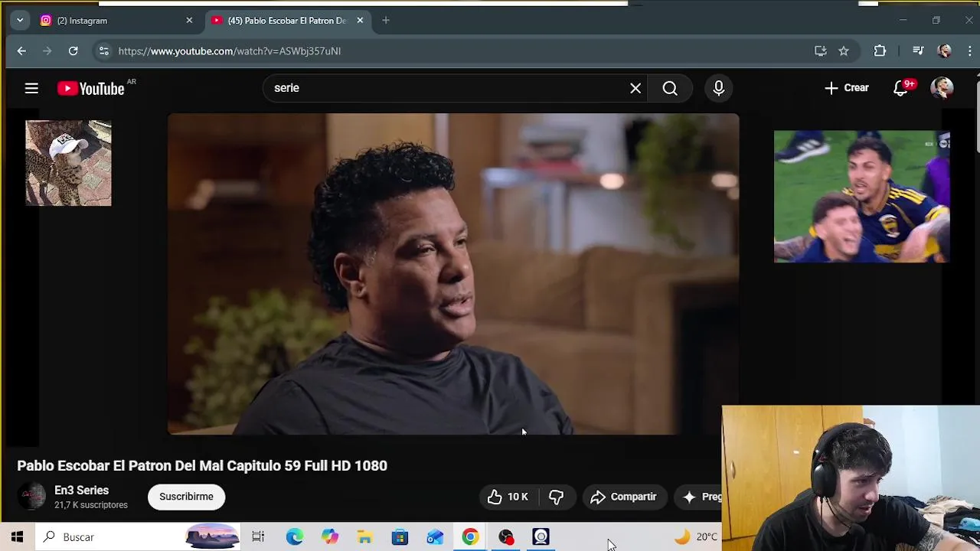Click the YouTube URL in the address bar

230,51
